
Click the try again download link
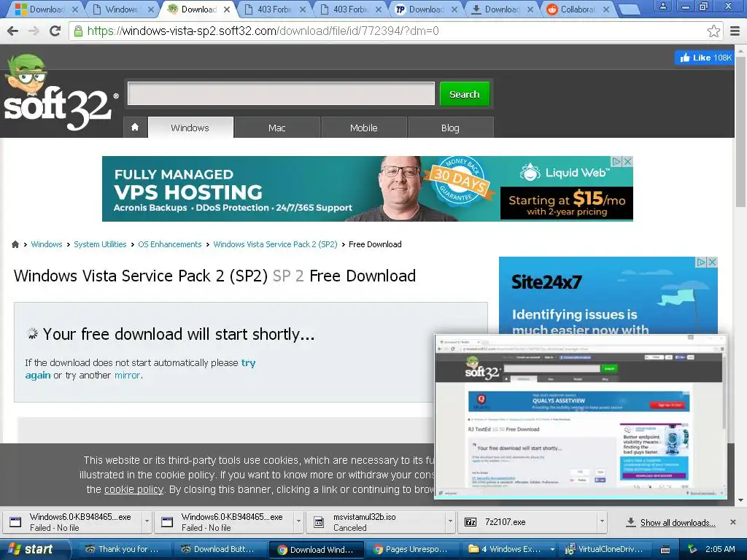[x=248, y=363]
